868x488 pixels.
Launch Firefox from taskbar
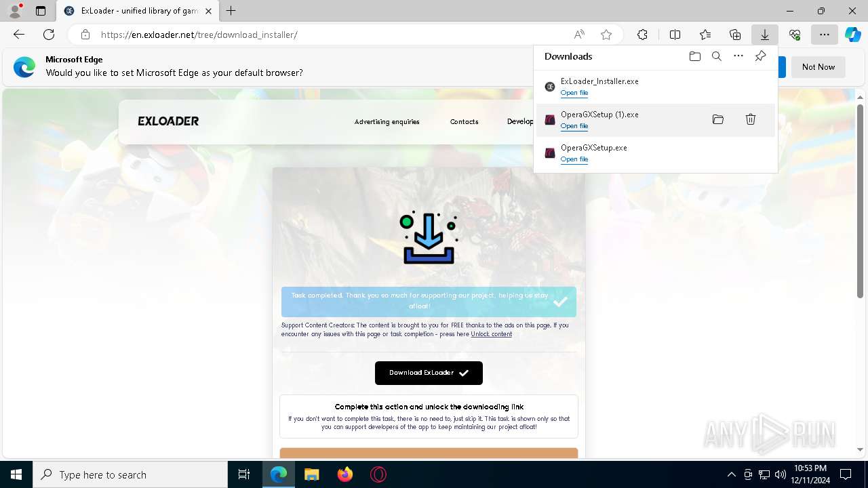[345, 474]
